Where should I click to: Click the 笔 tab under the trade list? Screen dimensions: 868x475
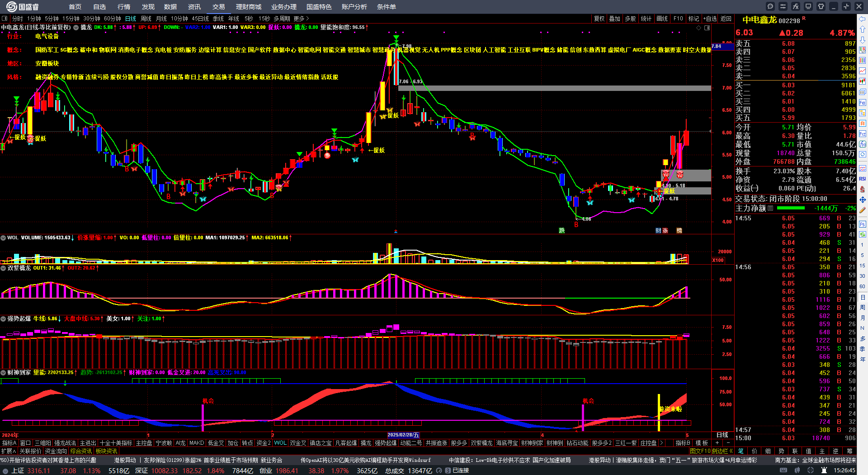pyautogui.click(x=741, y=451)
